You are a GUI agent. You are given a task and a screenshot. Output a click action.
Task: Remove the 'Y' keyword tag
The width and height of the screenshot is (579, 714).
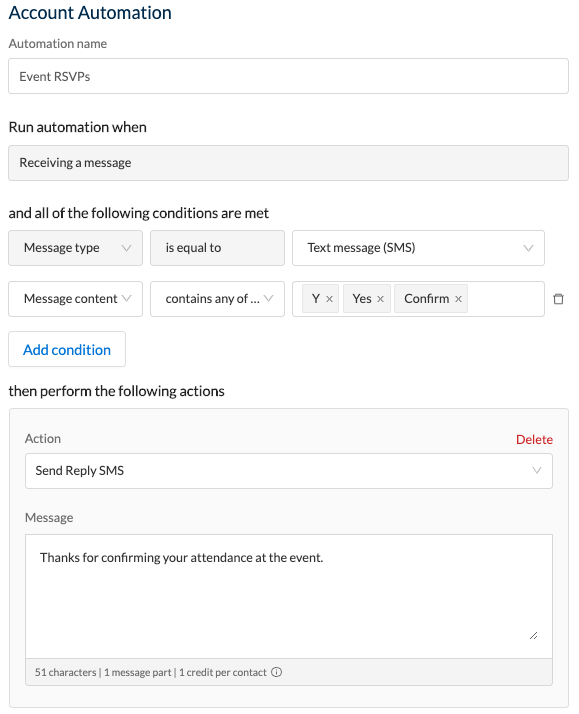[x=330, y=299]
